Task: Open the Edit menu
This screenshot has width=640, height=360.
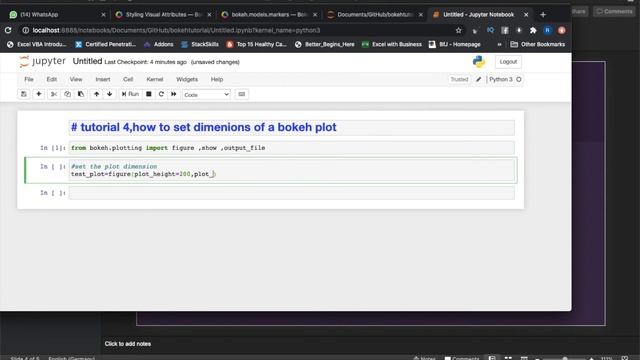Action: (x=52, y=79)
